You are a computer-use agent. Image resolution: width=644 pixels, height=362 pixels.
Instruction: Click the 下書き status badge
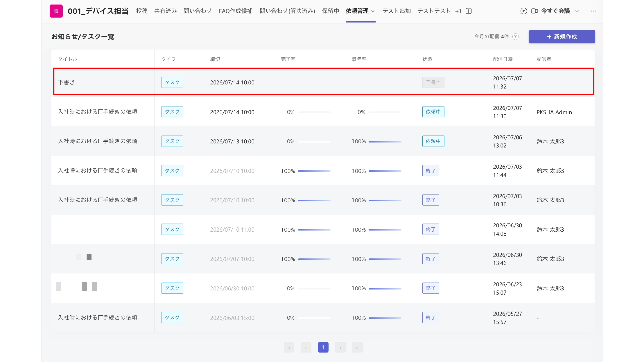[433, 82]
